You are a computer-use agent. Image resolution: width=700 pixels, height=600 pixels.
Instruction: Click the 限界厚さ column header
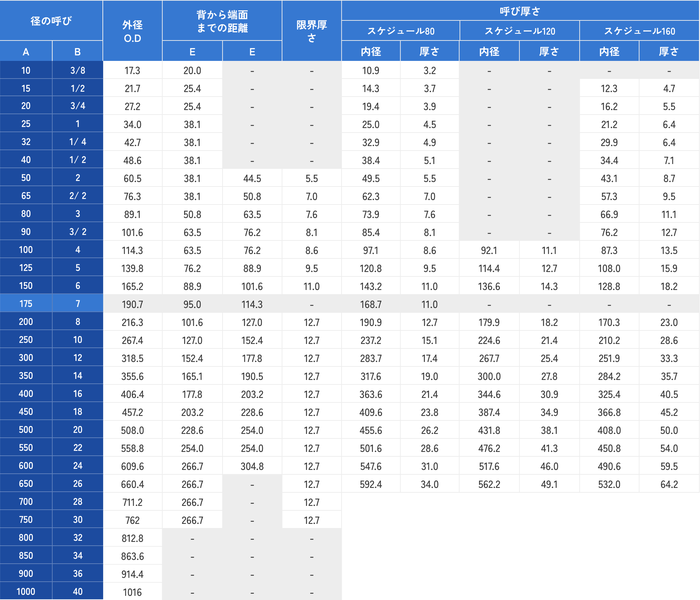(x=311, y=31)
